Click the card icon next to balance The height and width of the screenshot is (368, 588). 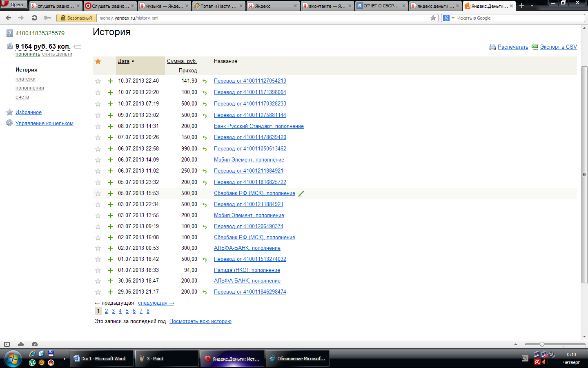[78, 46]
